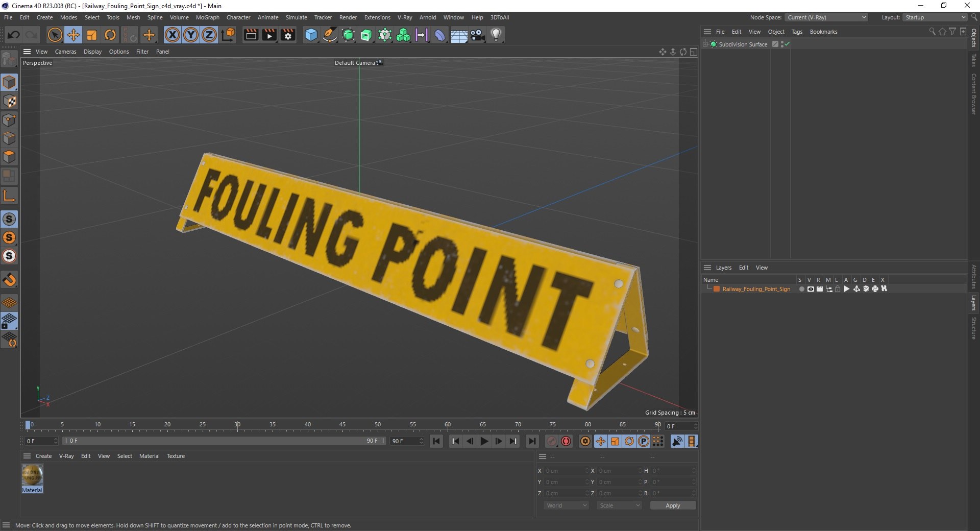Open the Node Space dropdown
The image size is (980, 531).
[x=826, y=17]
